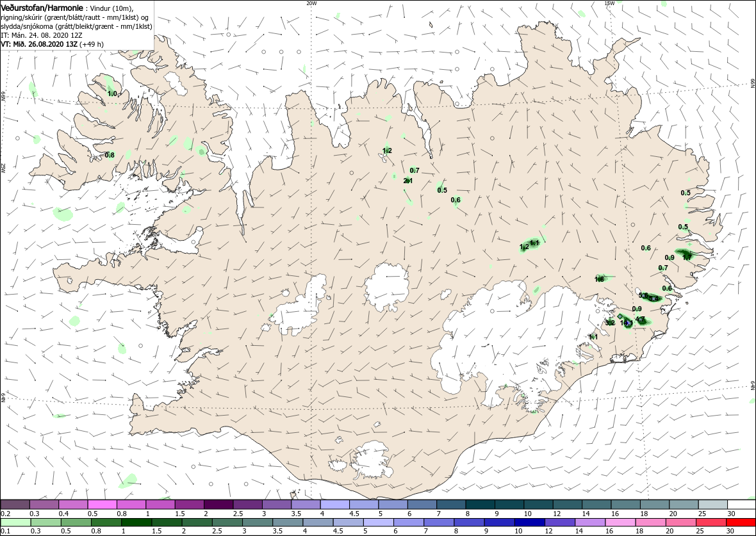The width and height of the screenshot is (756, 536).
Task: Click the 18 label in the upper legend row
Action: click(x=644, y=514)
